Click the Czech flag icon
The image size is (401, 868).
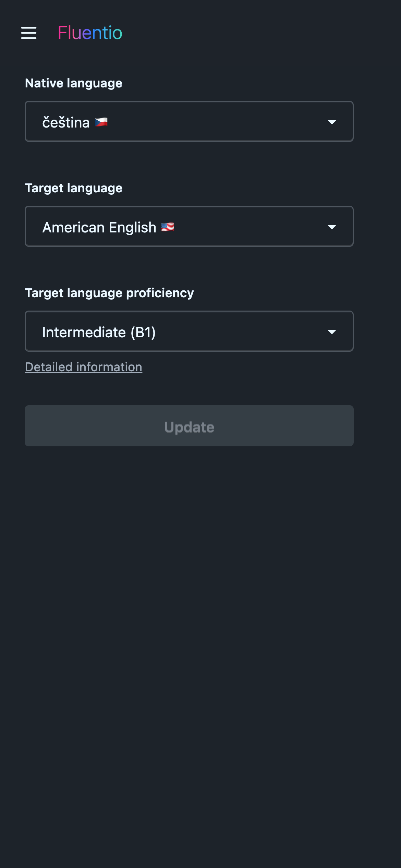(x=101, y=122)
